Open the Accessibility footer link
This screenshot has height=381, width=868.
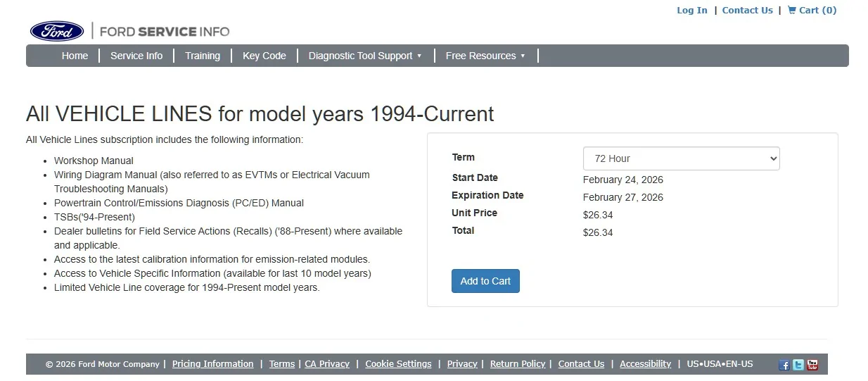[x=645, y=364]
